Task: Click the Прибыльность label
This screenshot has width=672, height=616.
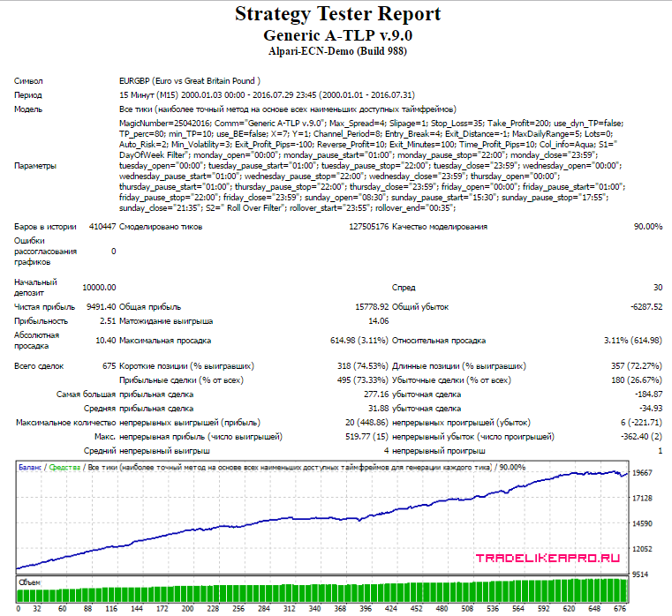Action: pos(42,321)
